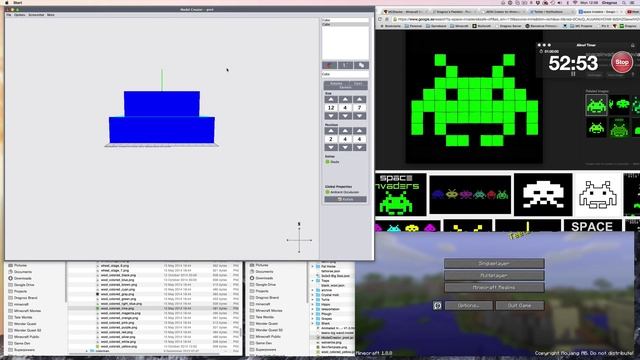Viewport: 640px width, 360px height.
Task: Open Google Drive in the right Finder sidebar
Action: (x=262, y=284)
